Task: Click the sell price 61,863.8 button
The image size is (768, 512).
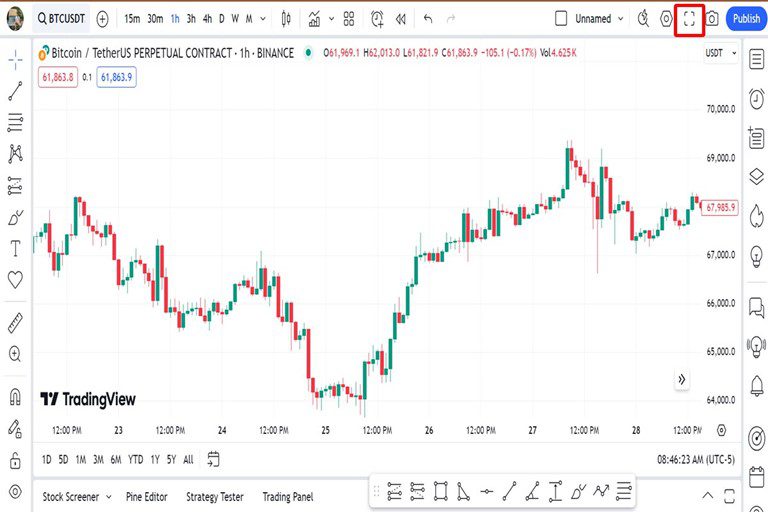Action: coord(58,77)
